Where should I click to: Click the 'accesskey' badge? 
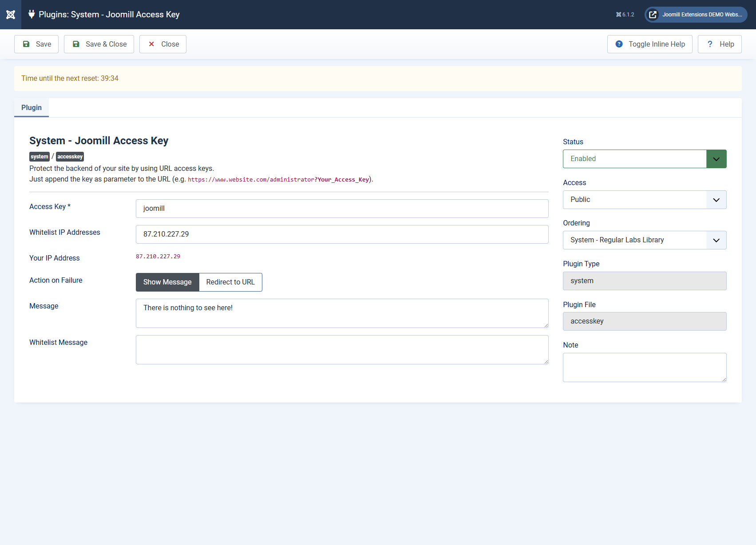[70, 157]
